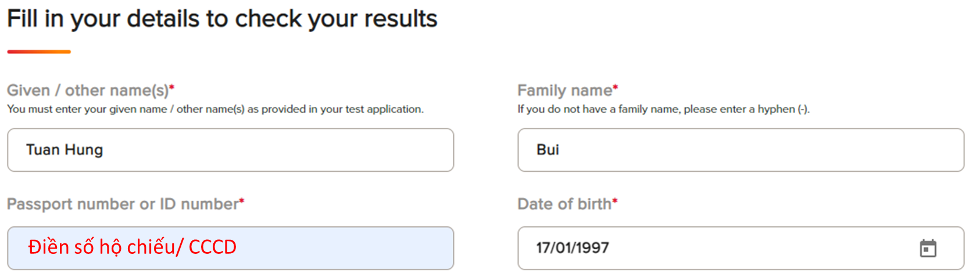Click the 'Given / other name(s)' label
980x280 pixels.
pos(88,91)
